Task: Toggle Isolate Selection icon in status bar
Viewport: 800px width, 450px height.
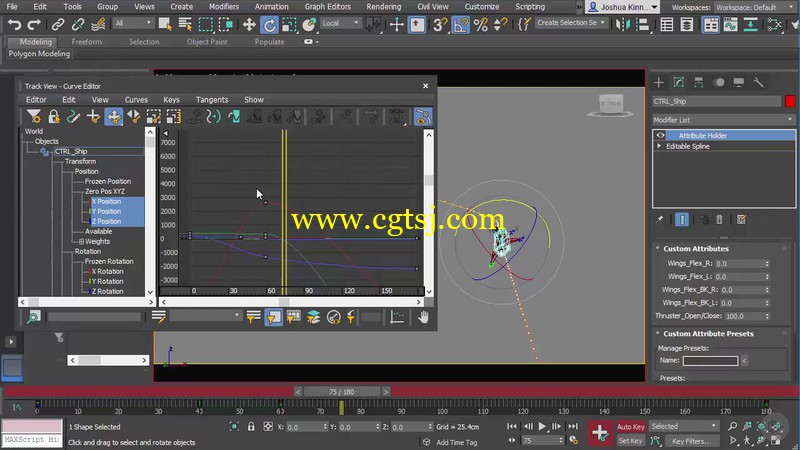Action: [x=234, y=427]
